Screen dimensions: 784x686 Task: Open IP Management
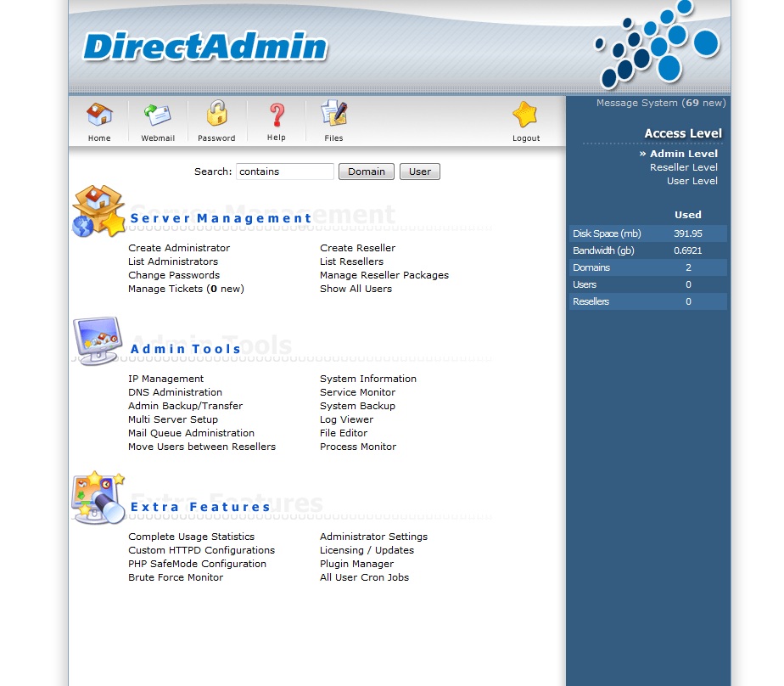click(x=166, y=379)
